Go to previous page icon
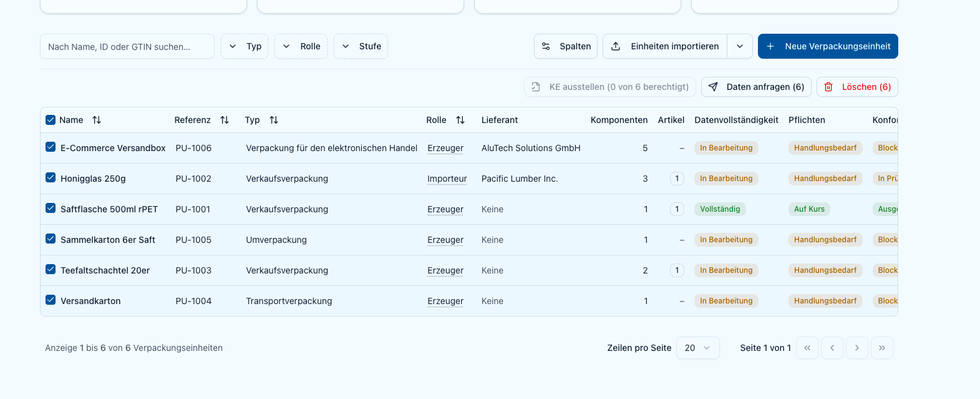This screenshot has height=399, width=980. (x=832, y=348)
